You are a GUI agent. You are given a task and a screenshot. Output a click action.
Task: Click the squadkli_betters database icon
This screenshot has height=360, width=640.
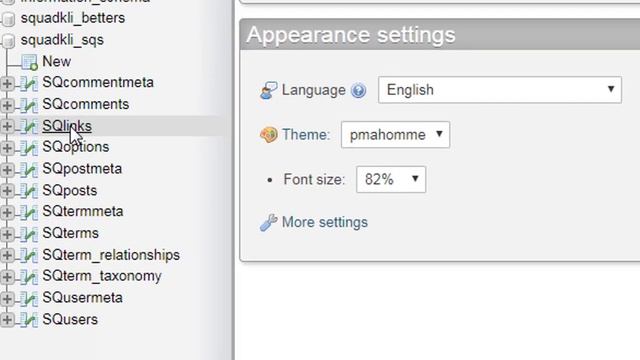tap(9, 19)
